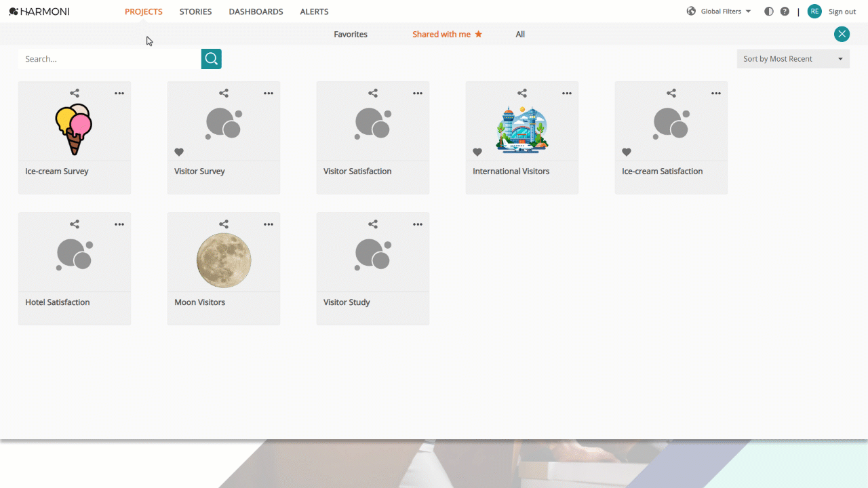Click the help question mark icon
The height and width of the screenshot is (488, 868).
point(785,12)
